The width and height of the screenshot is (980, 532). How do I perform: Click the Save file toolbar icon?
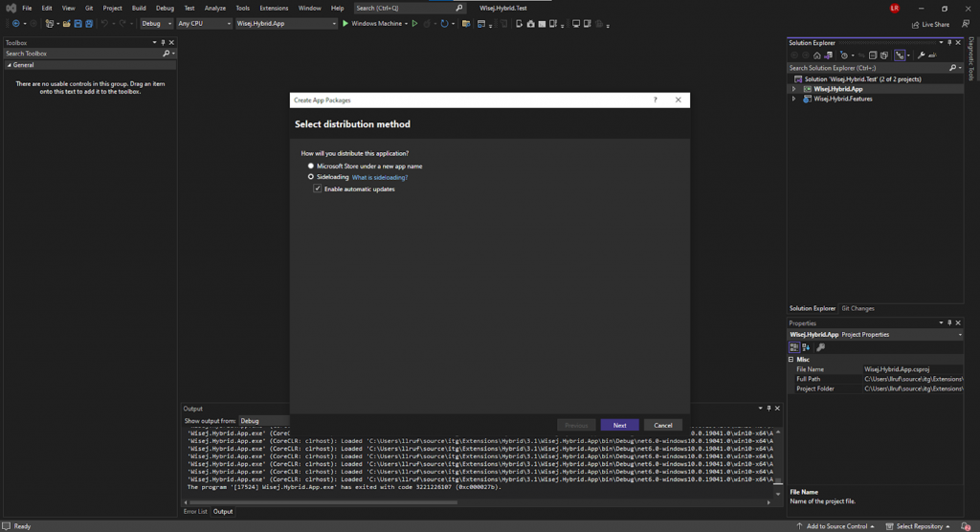(x=78, y=24)
